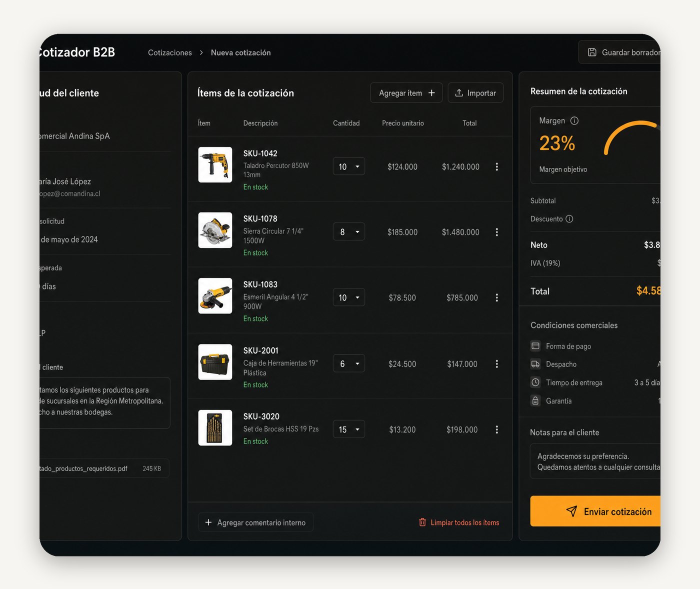Screen dimensions: 700x589
Task: Open the three-dot menu for SKU-1083
Action: click(496, 297)
